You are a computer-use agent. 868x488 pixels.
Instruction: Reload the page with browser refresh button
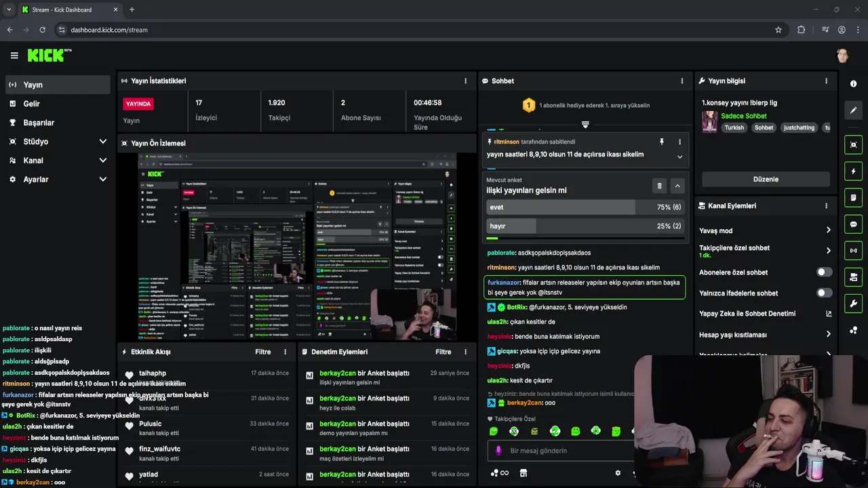pos(42,30)
